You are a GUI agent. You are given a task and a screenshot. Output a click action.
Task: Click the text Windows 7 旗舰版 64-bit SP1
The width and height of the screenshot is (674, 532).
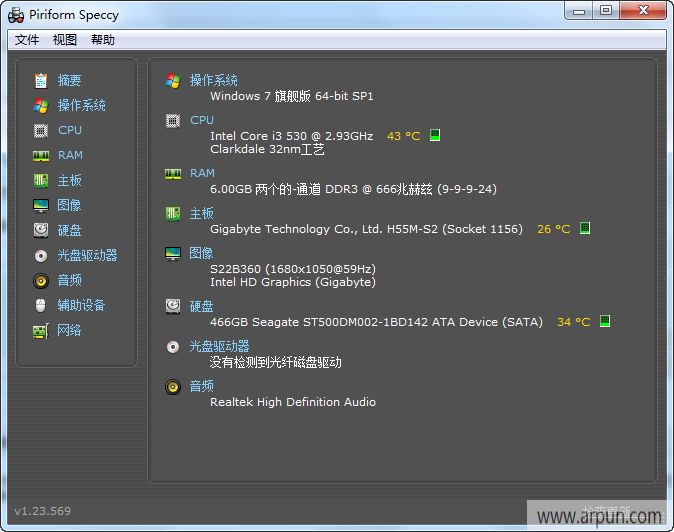292,96
